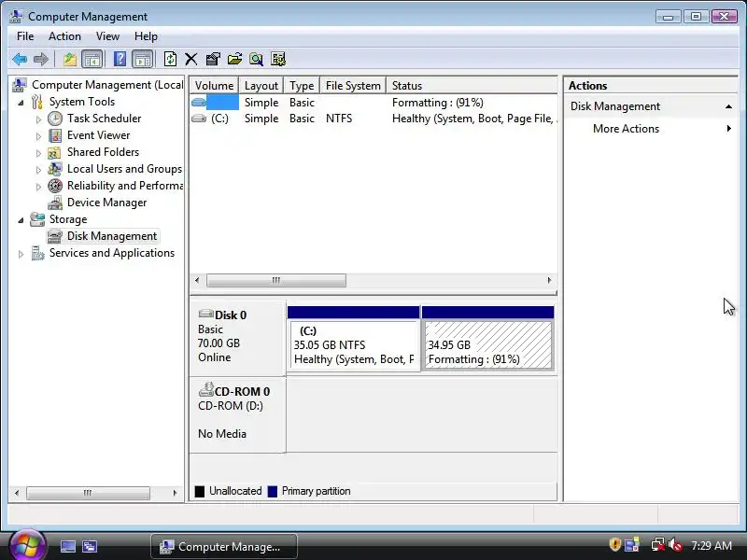Expand the Task Scheduler node
Viewport: 747px width, 560px height.
(38, 119)
